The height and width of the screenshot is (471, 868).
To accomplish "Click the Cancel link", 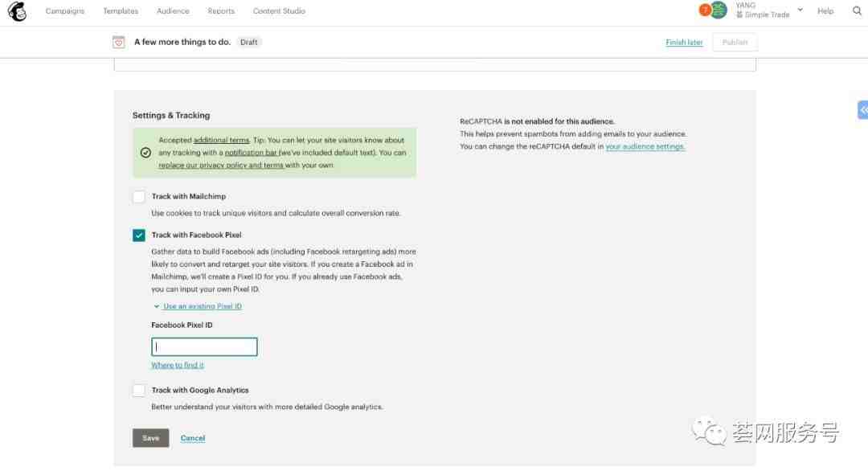I will point(193,438).
